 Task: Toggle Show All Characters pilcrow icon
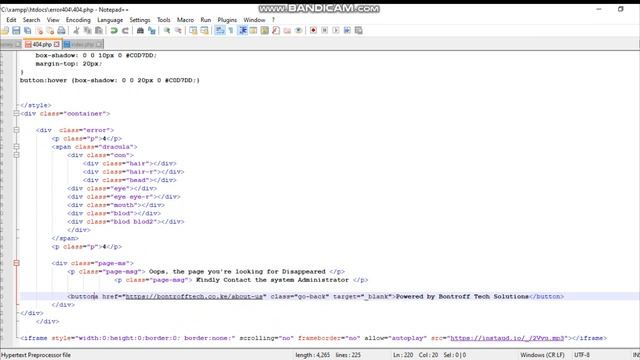point(231,31)
